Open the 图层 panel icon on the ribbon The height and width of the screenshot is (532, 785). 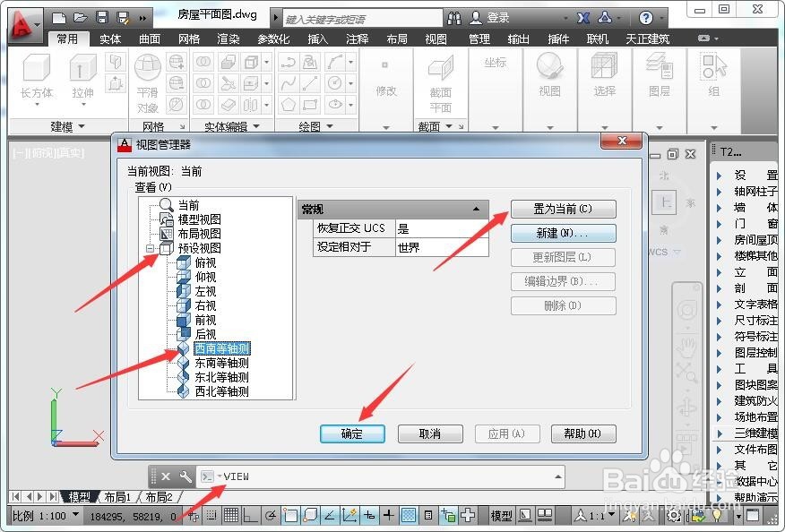pos(660,67)
